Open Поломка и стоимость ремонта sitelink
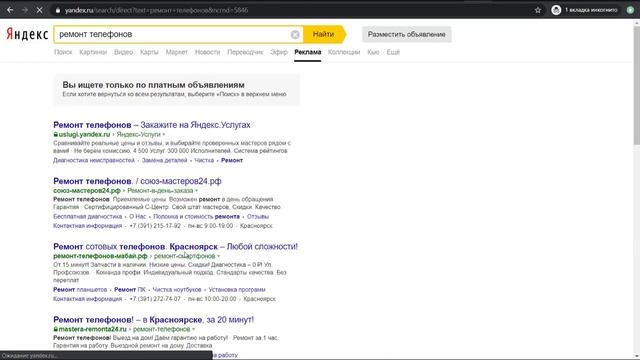Viewport: 640px width, 360px height. 196,217
